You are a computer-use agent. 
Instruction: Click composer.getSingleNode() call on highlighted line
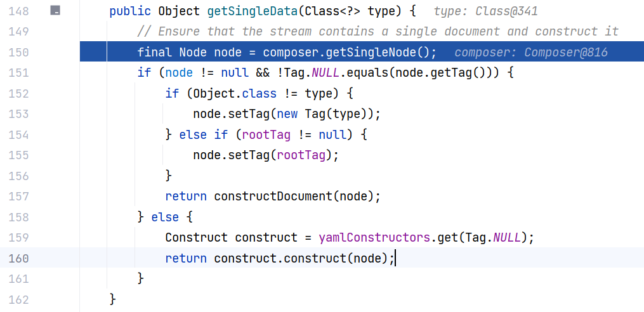[350, 52]
